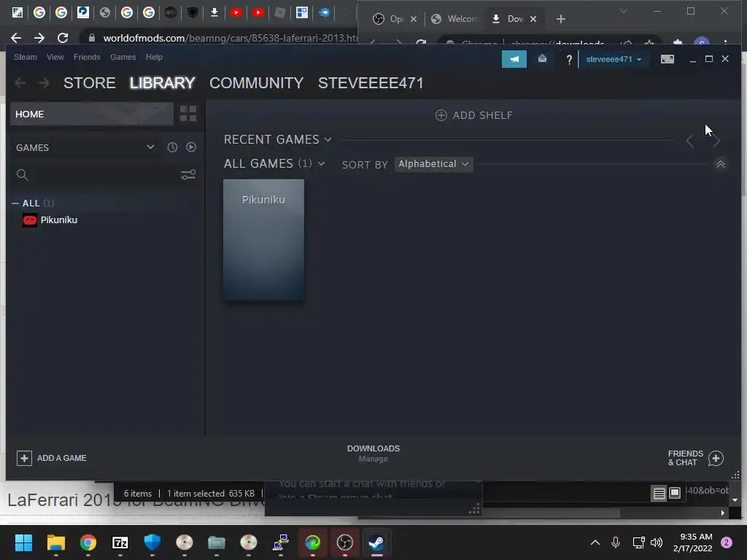747x560 pixels.
Task: Go to the STORE tab
Action: (90, 83)
